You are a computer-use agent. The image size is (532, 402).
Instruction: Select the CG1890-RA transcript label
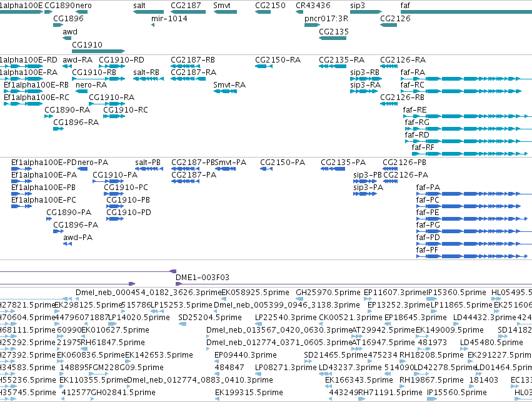pos(67,110)
